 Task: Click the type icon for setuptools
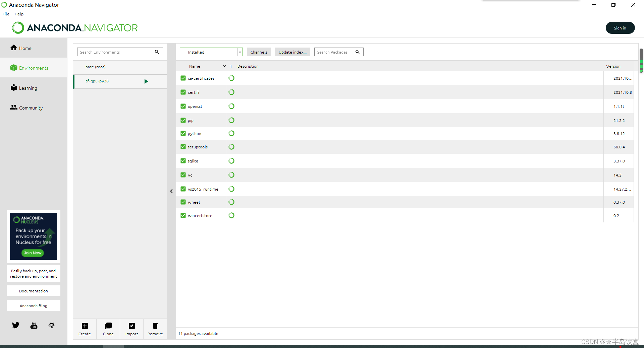click(x=231, y=147)
